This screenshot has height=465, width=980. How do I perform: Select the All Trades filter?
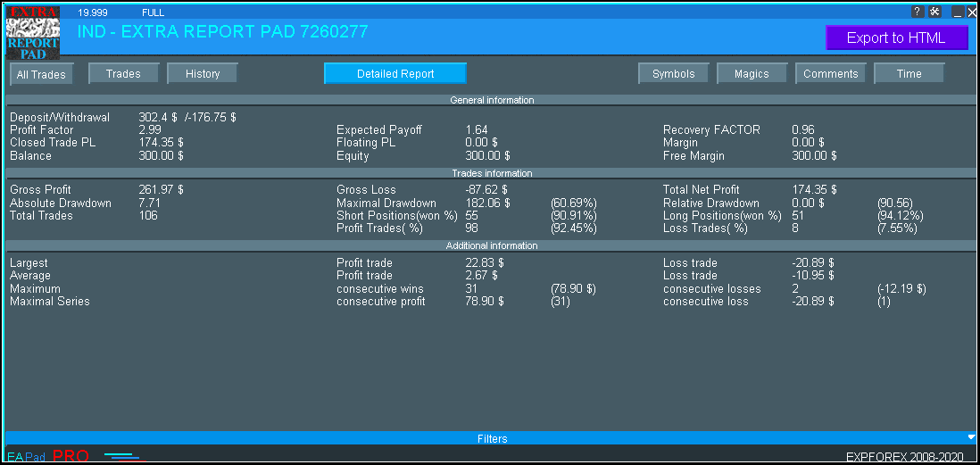[x=41, y=75]
